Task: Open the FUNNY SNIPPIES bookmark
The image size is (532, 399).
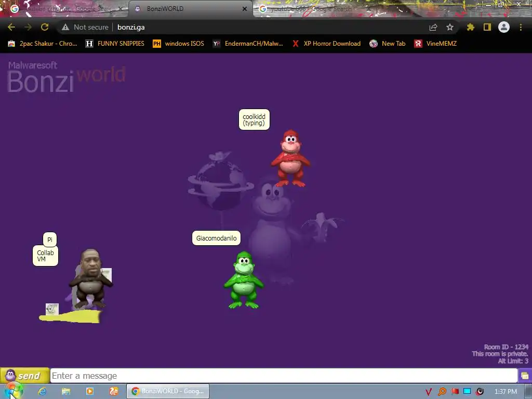Action: coord(115,44)
